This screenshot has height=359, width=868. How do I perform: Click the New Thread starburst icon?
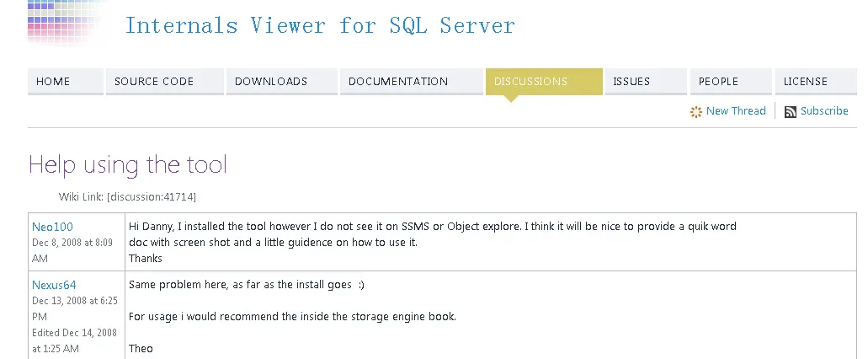pos(695,112)
